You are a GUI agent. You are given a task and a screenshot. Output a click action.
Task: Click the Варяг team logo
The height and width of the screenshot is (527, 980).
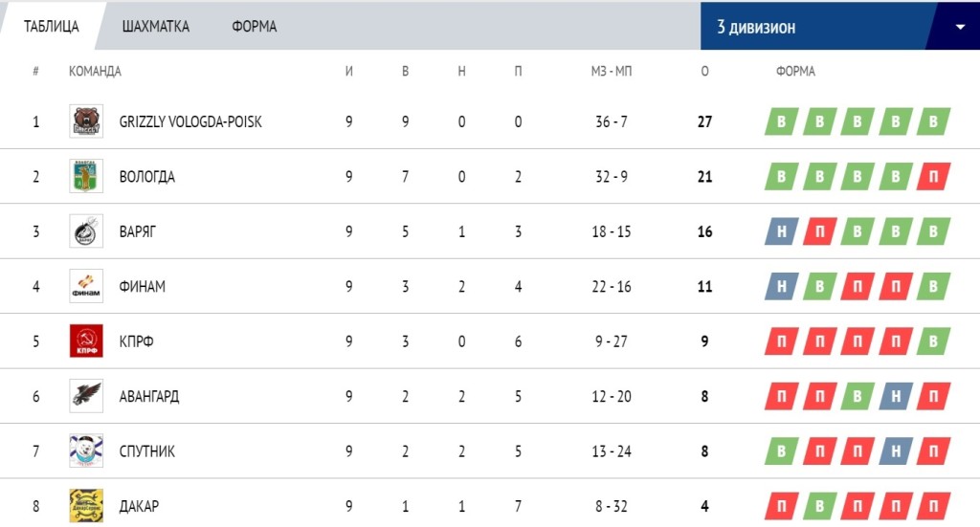pyautogui.click(x=86, y=231)
